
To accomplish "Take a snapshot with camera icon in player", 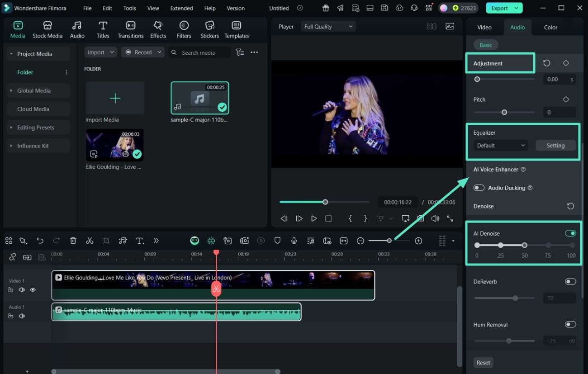I will pos(421,218).
